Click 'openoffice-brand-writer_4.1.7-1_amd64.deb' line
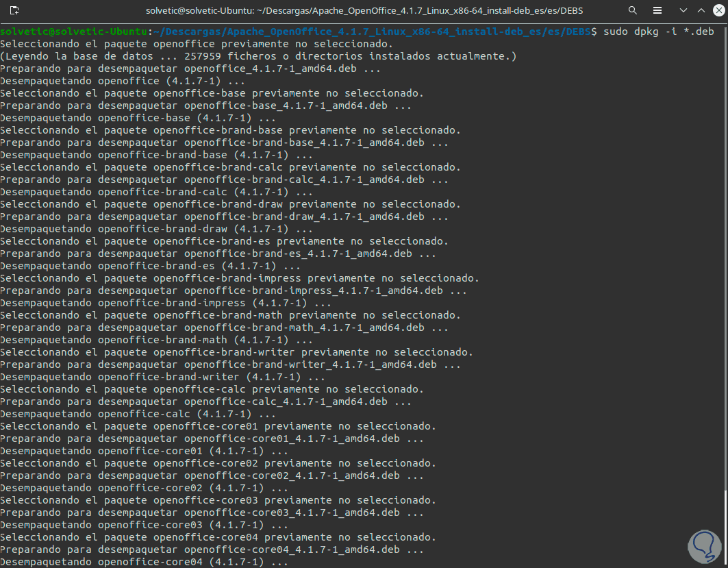 [230, 365]
